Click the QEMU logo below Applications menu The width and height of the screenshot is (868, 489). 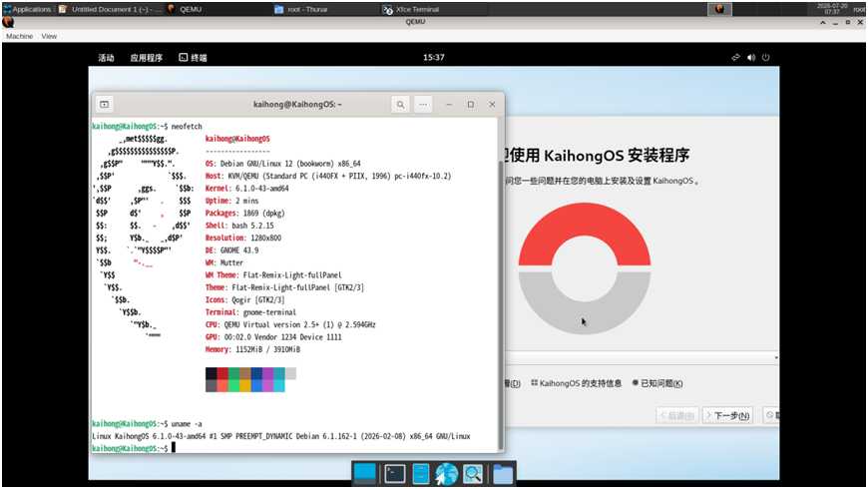click(8, 22)
